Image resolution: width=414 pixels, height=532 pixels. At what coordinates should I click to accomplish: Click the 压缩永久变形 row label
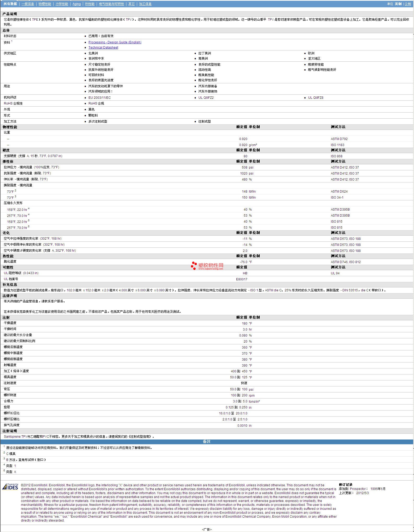13,203
